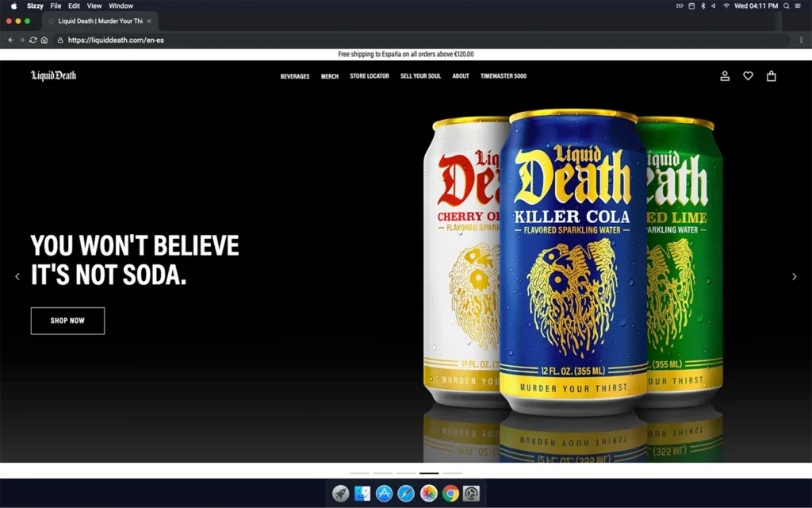Open the wishlist heart icon
The height and width of the screenshot is (508, 812).
coord(748,76)
